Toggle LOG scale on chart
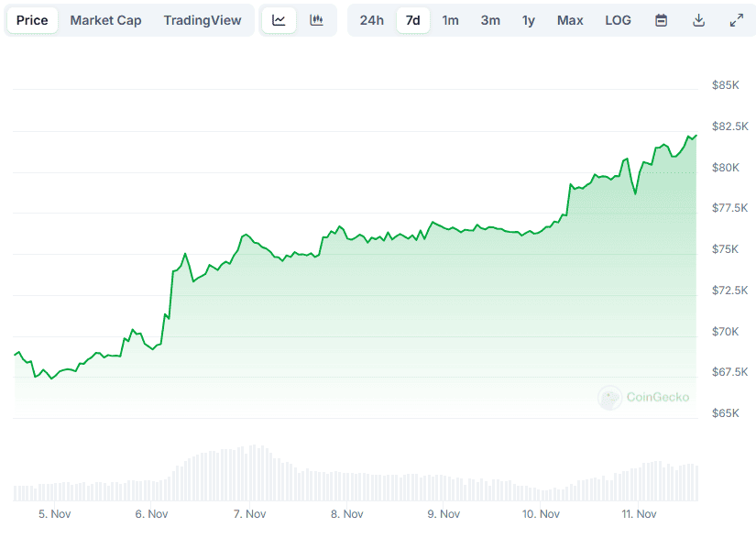 pyautogui.click(x=618, y=20)
